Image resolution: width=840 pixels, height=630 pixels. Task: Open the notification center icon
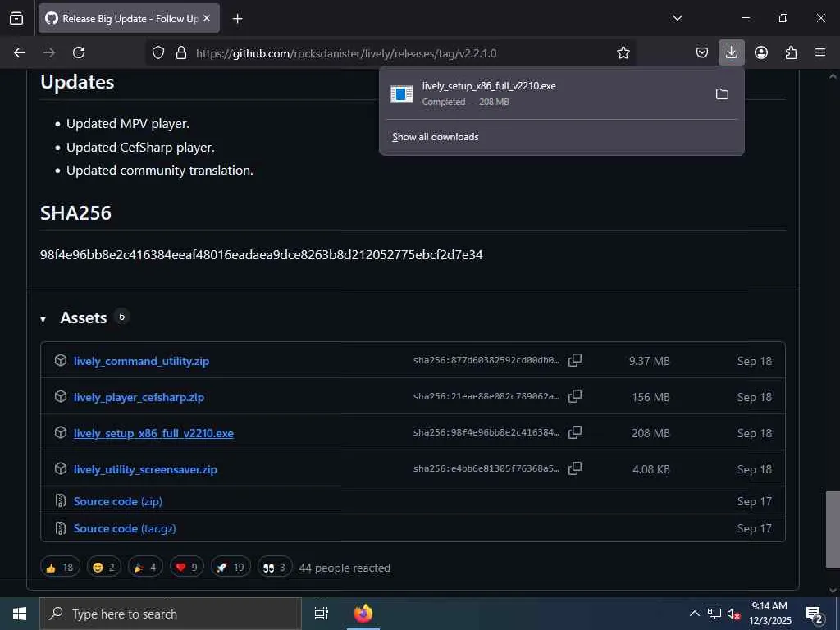point(815,614)
